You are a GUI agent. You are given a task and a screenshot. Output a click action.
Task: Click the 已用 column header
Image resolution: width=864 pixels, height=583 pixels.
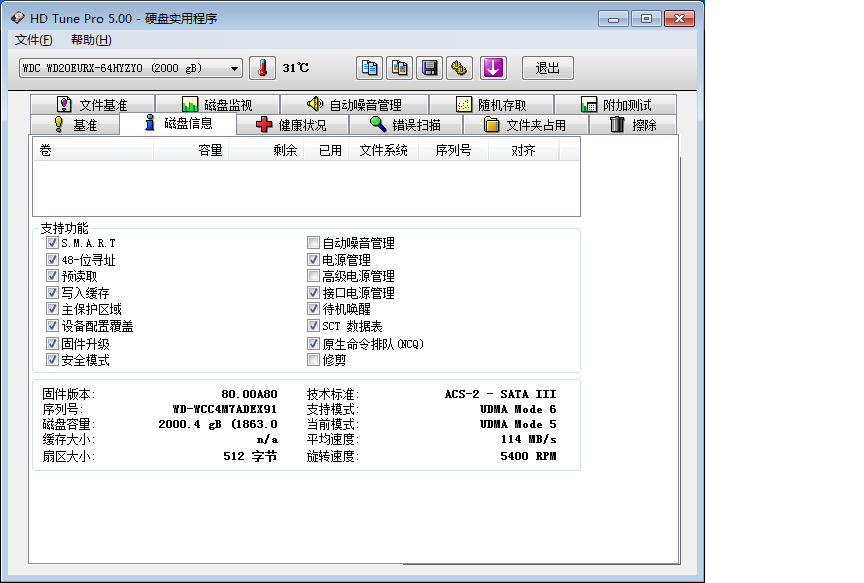(x=326, y=150)
